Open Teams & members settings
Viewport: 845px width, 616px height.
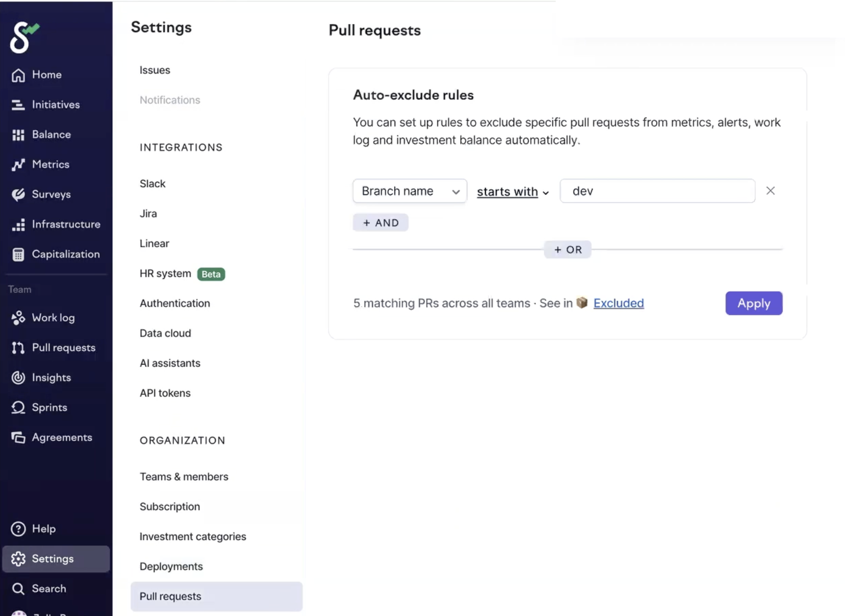coord(184,477)
